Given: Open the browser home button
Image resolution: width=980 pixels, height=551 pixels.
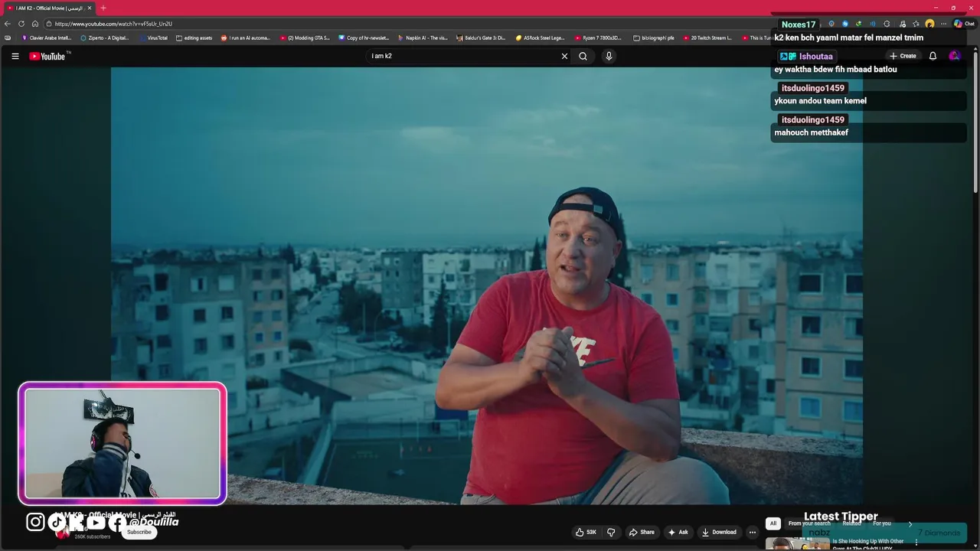Looking at the screenshot, I should [x=34, y=24].
